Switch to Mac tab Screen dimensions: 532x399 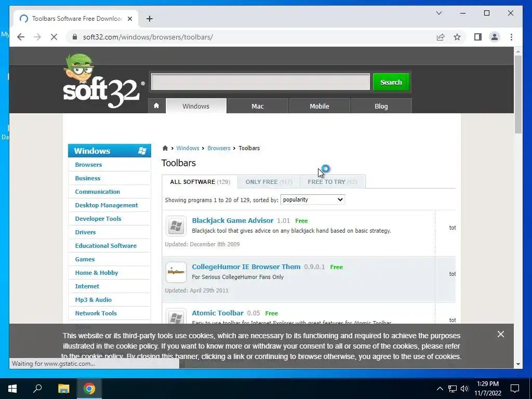[258, 106]
